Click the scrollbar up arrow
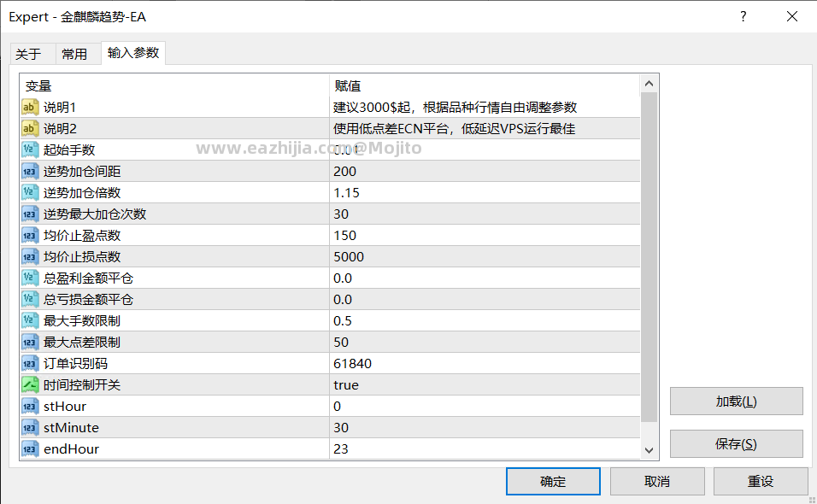817x504 pixels. [x=649, y=84]
